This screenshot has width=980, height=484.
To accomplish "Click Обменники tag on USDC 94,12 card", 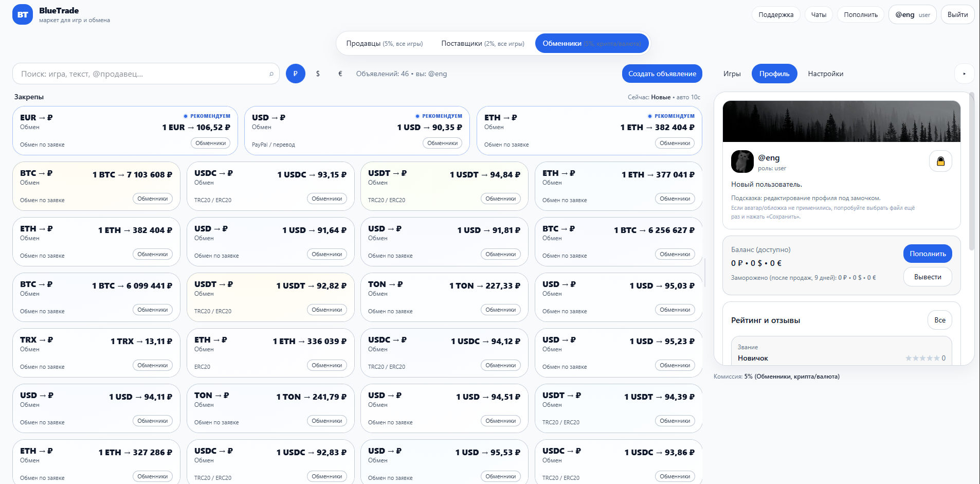I will [x=501, y=365].
